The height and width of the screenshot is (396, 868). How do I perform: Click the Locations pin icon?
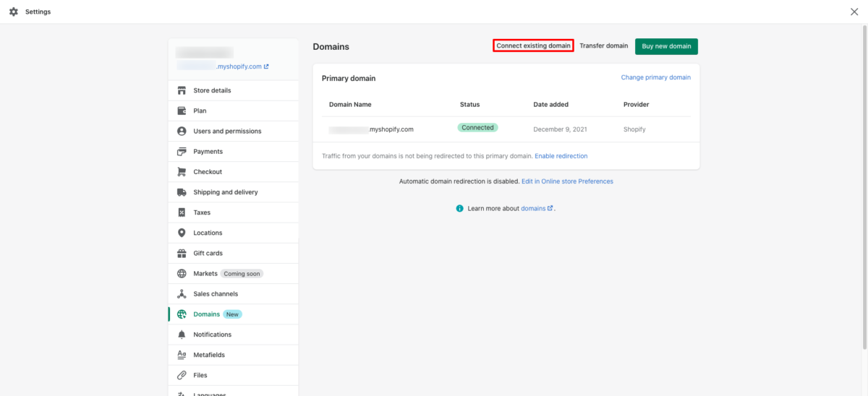[182, 233]
